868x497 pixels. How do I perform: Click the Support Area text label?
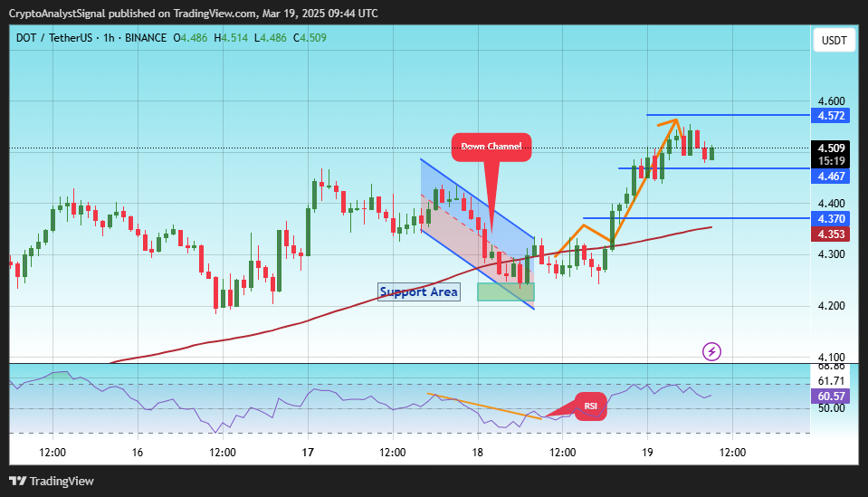click(x=419, y=292)
